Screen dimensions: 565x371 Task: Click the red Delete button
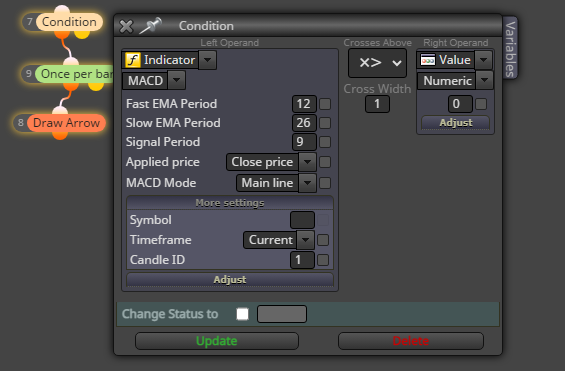point(411,341)
